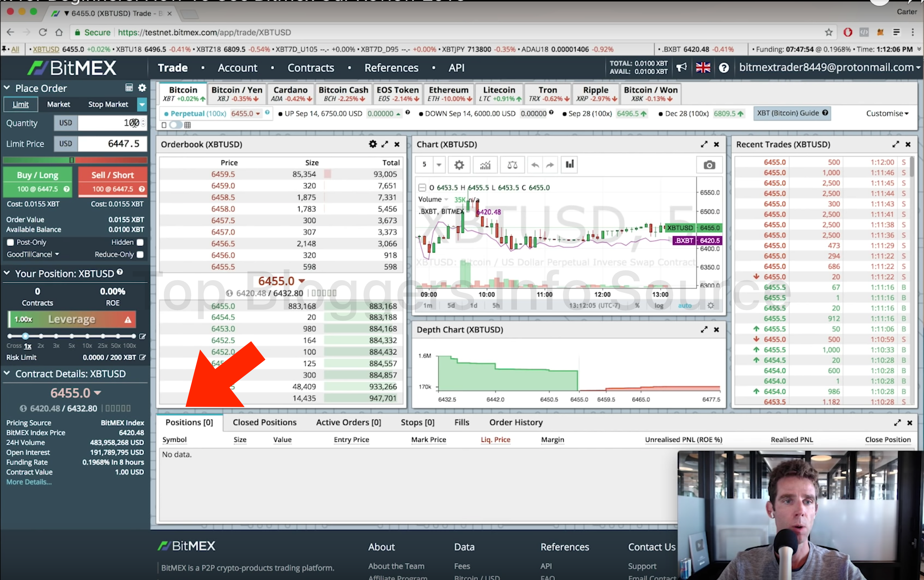Switch to the Active Orders tab
Screen dimensions: 924x580
pyautogui.click(x=348, y=422)
